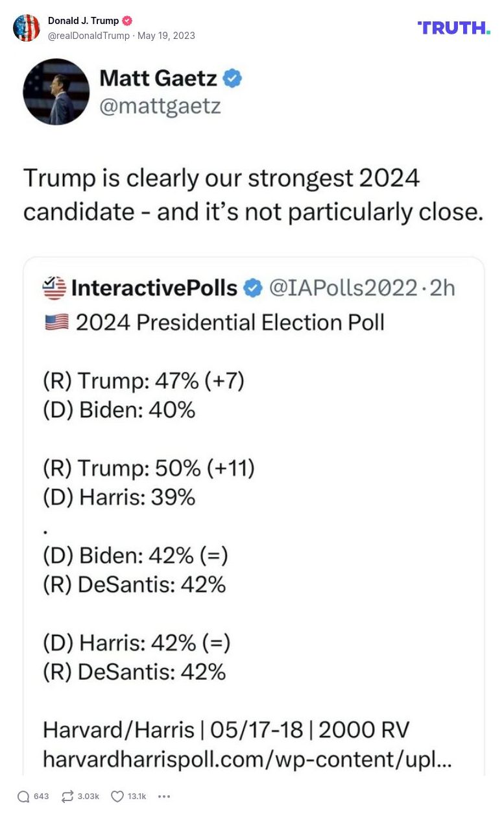Screen dimensions: 504x816
Task: Select the verified badge next to Matt Gaetz
Action: pyautogui.click(x=232, y=78)
